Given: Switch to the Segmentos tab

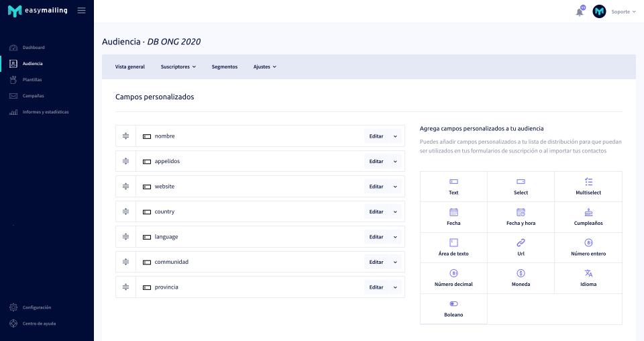Looking at the screenshot, I should pyautogui.click(x=225, y=67).
